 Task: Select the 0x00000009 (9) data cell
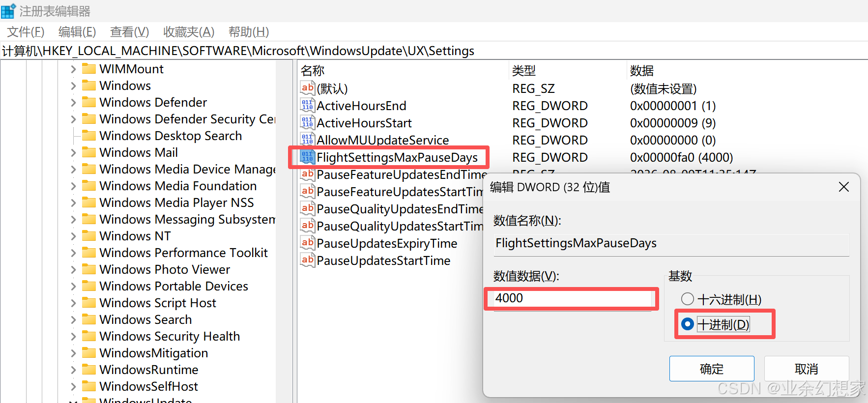(x=673, y=123)
